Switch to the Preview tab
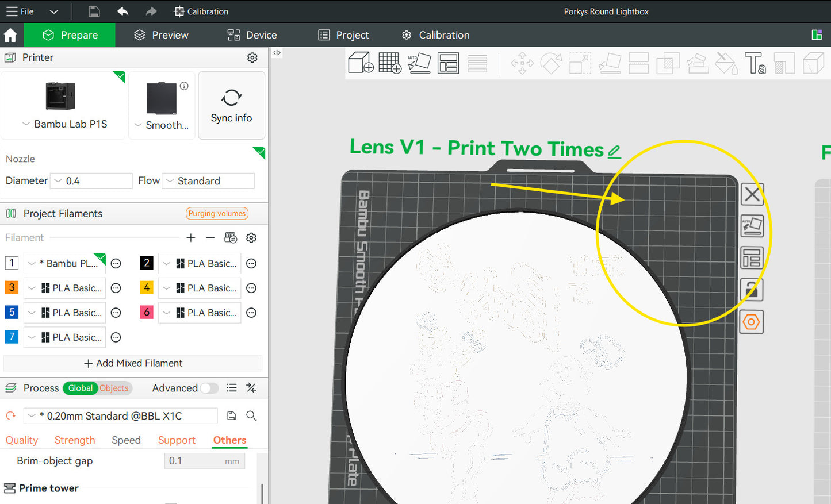Viewport: 831px width, 504px height. tap(161, 35)
